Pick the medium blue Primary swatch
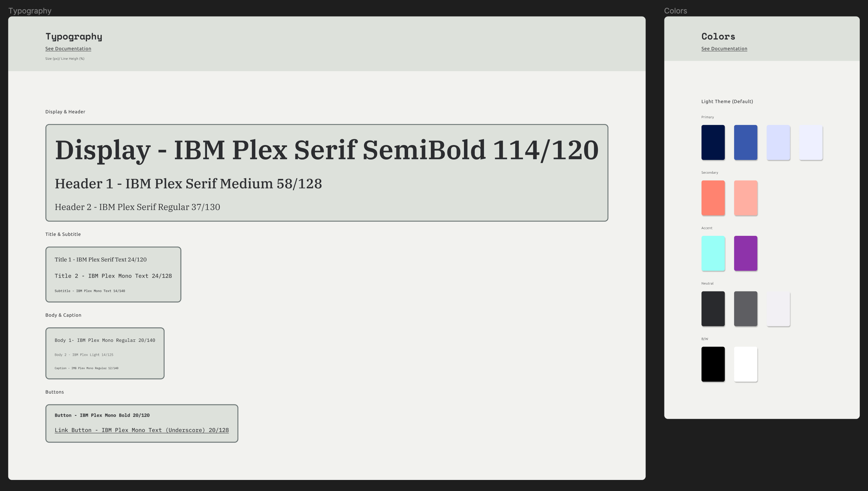Screen dimensions: 868x491 746,143
